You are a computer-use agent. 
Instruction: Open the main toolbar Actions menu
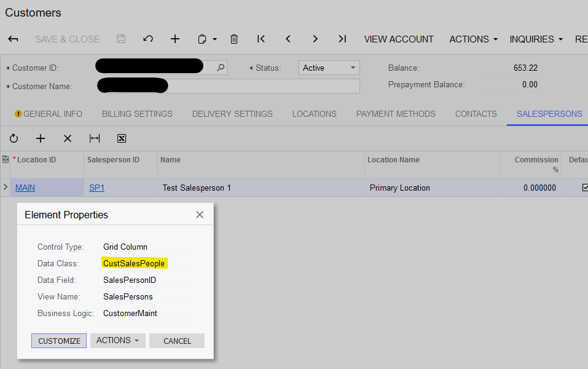pos(473,39)
